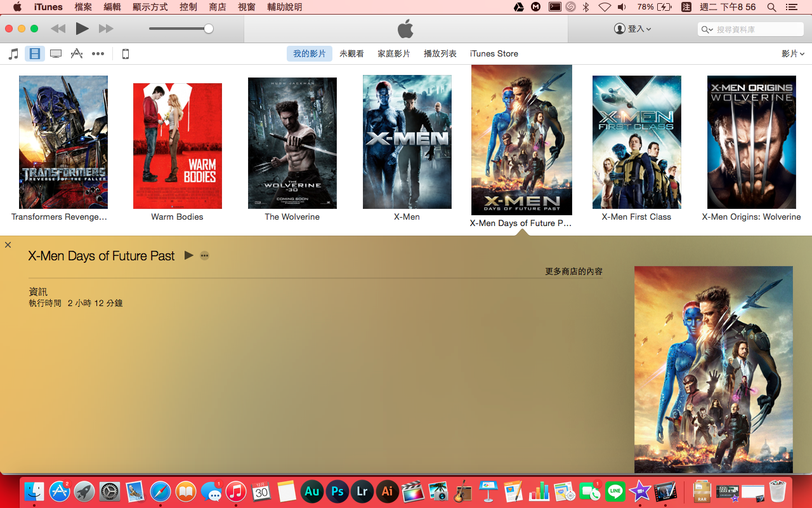812x508 pixels.
Task: Select the 我的影片 tab
Action: coord(310,54)
